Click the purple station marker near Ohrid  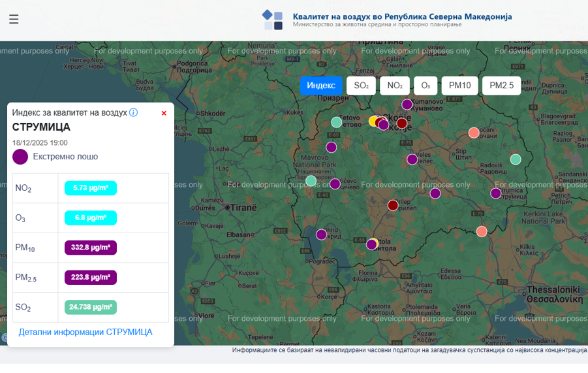point(322,235)
